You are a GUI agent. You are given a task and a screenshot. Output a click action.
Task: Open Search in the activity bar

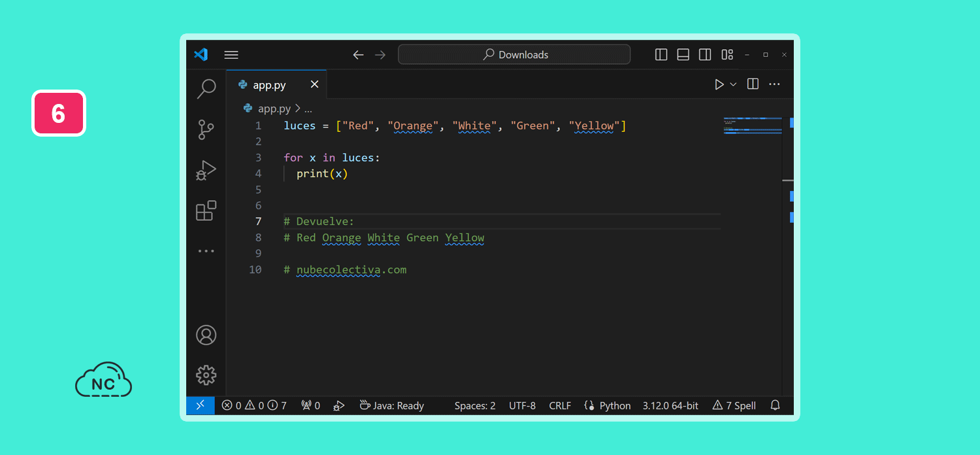206,89
